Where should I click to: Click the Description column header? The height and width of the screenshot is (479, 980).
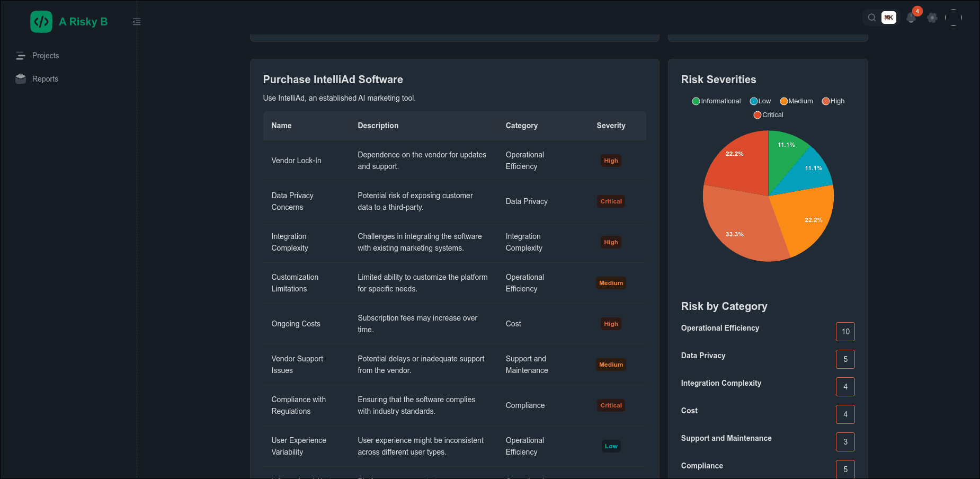tap(378, 126)
